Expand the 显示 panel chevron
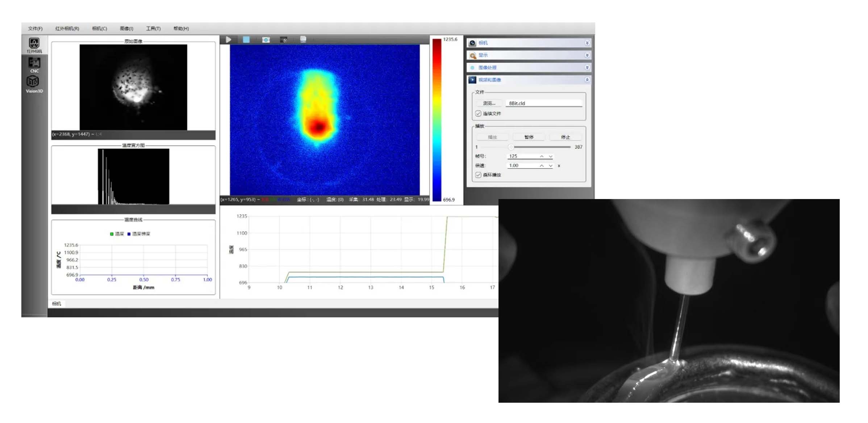Image resolution: width=868 pixels, height=423 pixels. pyautogui.click(x=587, y=55)
